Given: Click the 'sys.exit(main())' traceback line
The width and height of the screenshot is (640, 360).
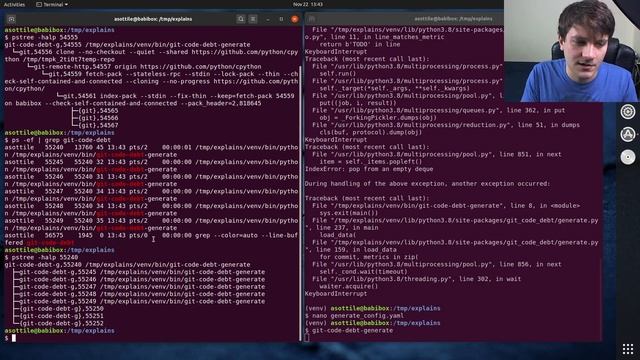Looking at the screenshot, I should coord(349,213).
